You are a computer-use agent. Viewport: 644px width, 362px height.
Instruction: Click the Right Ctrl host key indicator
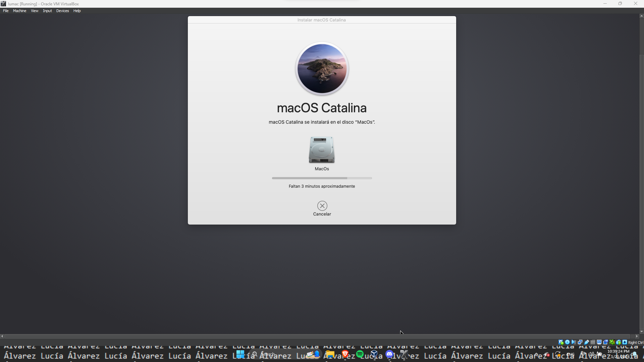pos(635,343)
